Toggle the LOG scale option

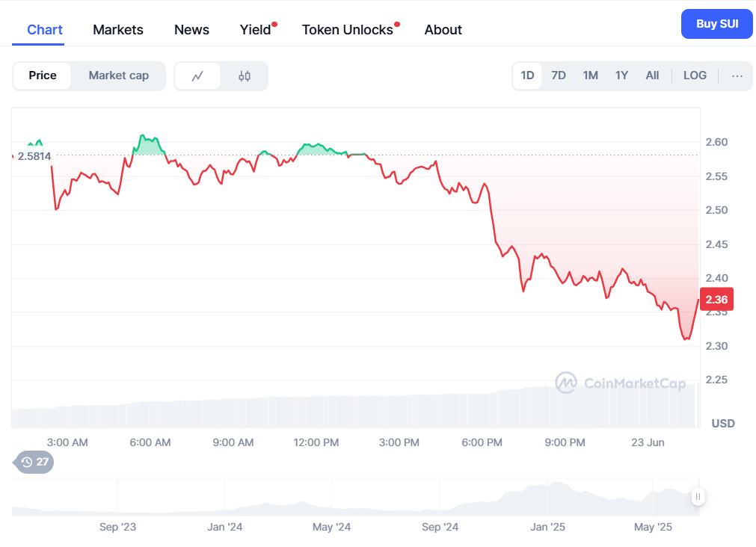tap(695, 75)
